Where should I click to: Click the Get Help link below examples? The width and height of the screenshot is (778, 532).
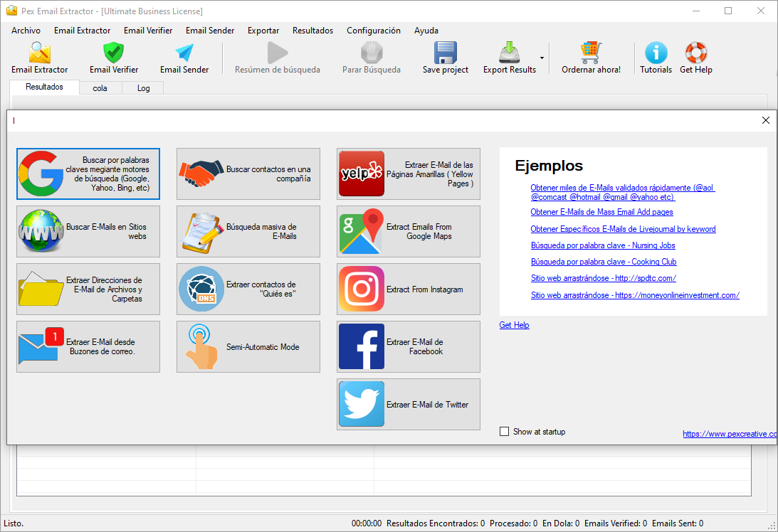pyautogui.click(x=514, y=325)
